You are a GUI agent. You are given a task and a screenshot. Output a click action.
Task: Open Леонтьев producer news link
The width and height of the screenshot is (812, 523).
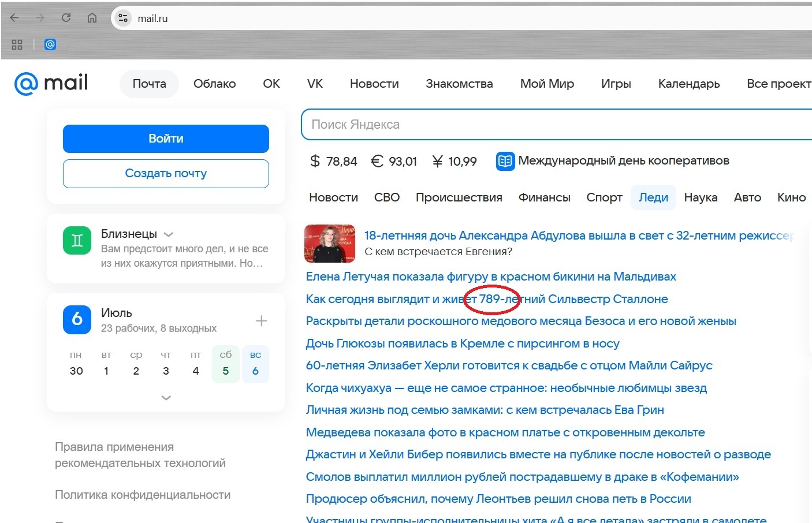[498, 499]
